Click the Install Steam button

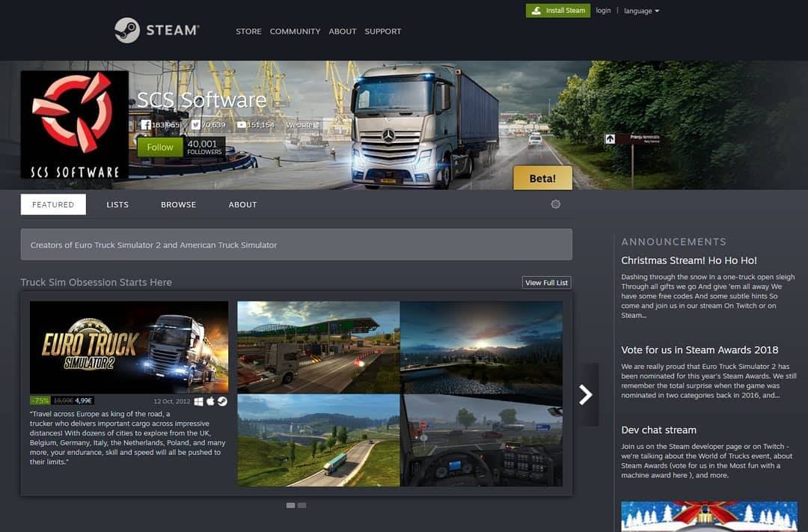pyautogui.click(x=558, y=10)
